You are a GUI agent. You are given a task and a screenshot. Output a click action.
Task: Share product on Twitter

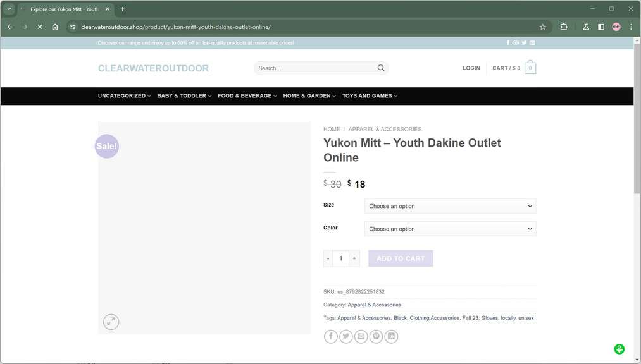[346, 336]
